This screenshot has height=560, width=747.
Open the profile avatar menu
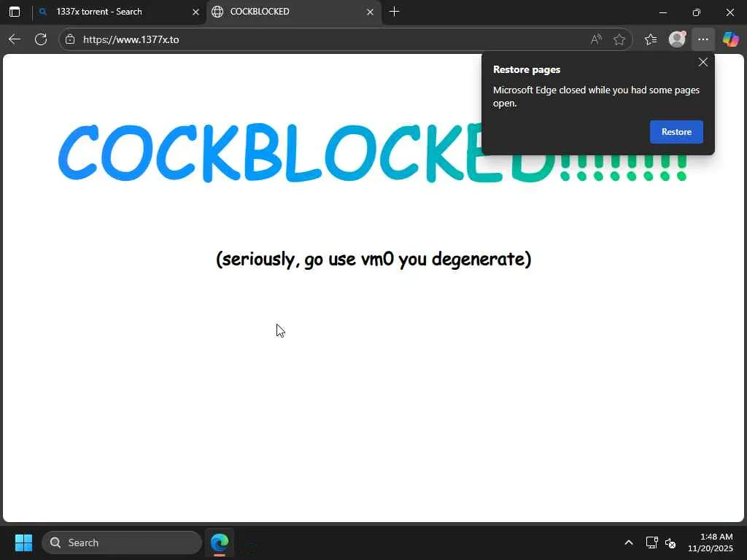tap(677, 39)
